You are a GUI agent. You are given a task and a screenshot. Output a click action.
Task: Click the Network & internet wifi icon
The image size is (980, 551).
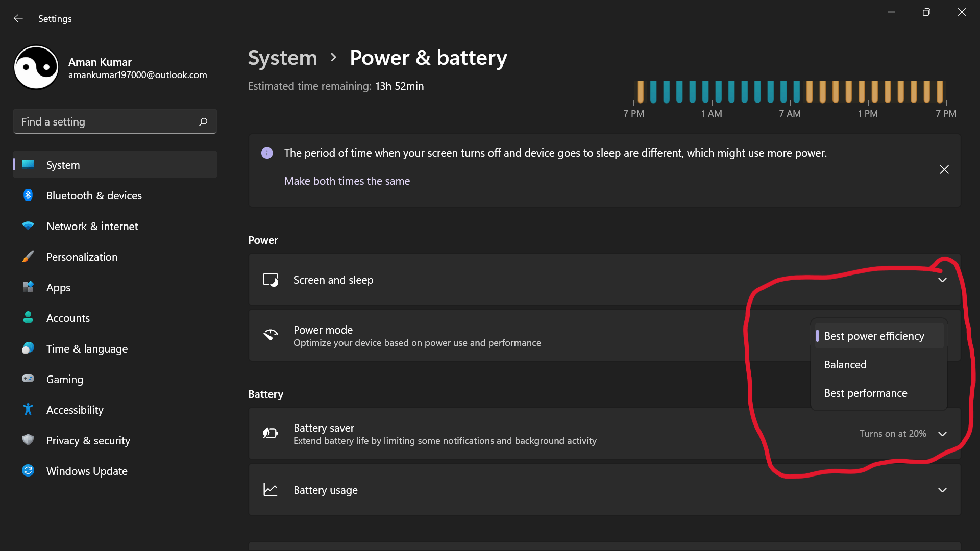click(x=28, y=226)
